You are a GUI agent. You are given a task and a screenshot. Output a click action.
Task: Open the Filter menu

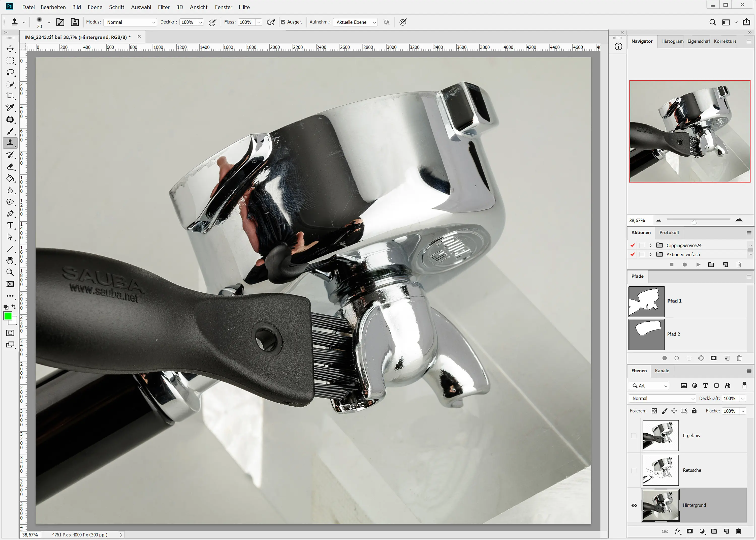tap(164, 7)
